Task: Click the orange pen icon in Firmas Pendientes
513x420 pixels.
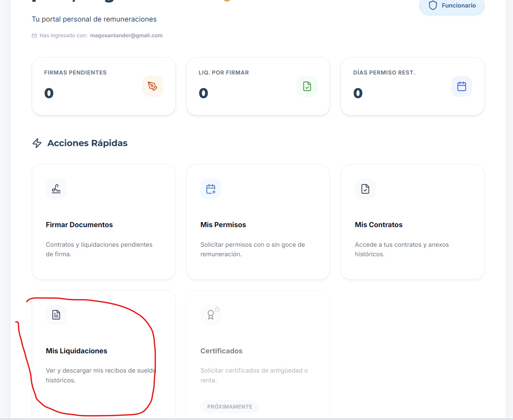Action: [153, 86]
